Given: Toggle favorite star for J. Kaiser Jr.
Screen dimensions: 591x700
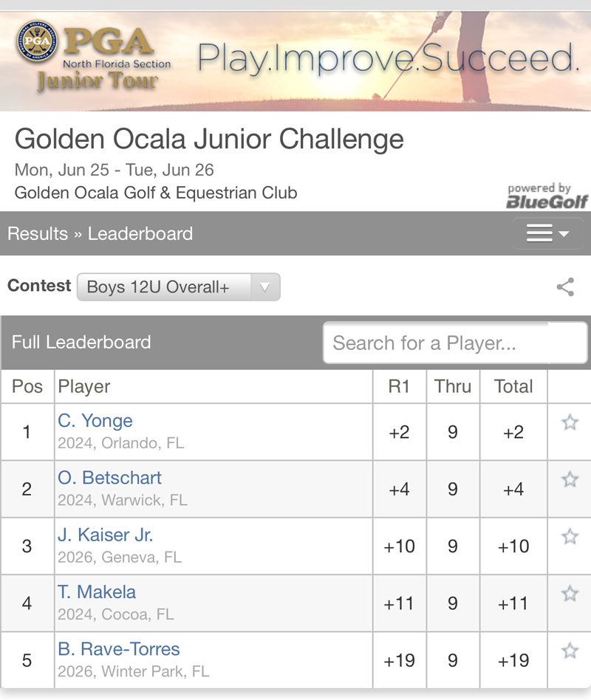Looking at the screenshot, I should point(570,537).
